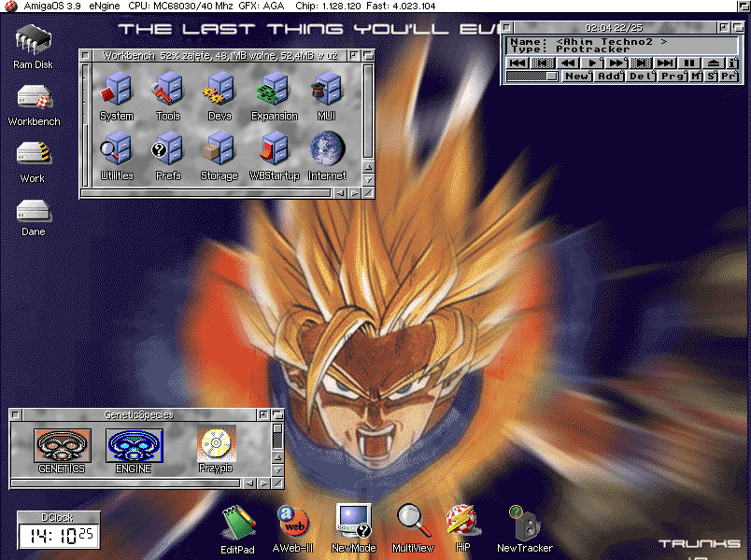Click GeneticSpecies window scroll down arrow
Screen dimensions: 751x560
pyautogui.click(x=277, y=470)
